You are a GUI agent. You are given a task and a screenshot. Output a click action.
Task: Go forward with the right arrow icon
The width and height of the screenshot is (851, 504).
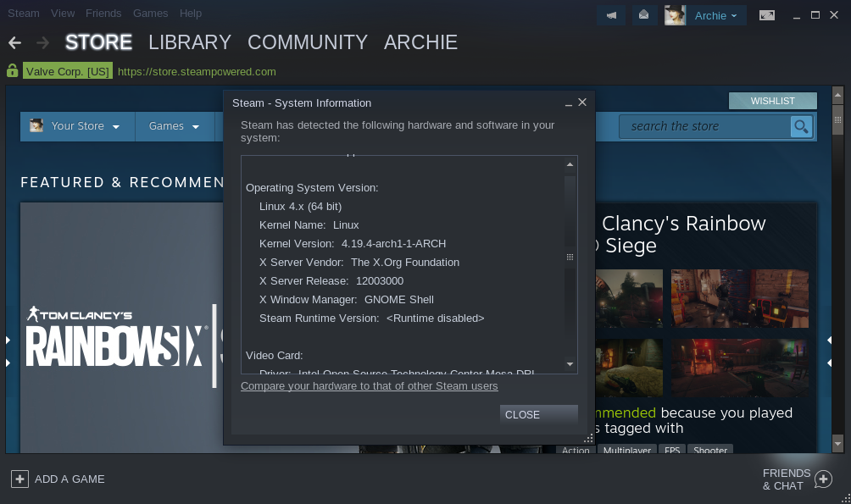pyautogui.click(x=43, y=42)
